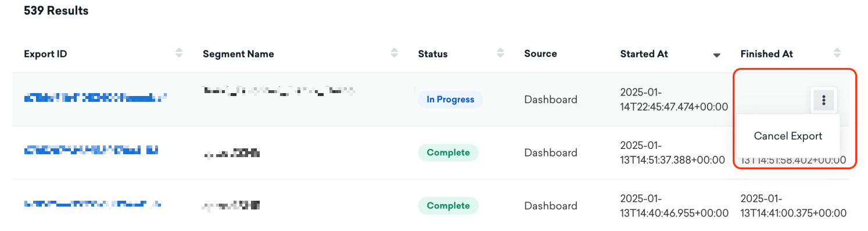Select the segment name in first row
Screen dimensions: 868x231
(x=278, y=91)
